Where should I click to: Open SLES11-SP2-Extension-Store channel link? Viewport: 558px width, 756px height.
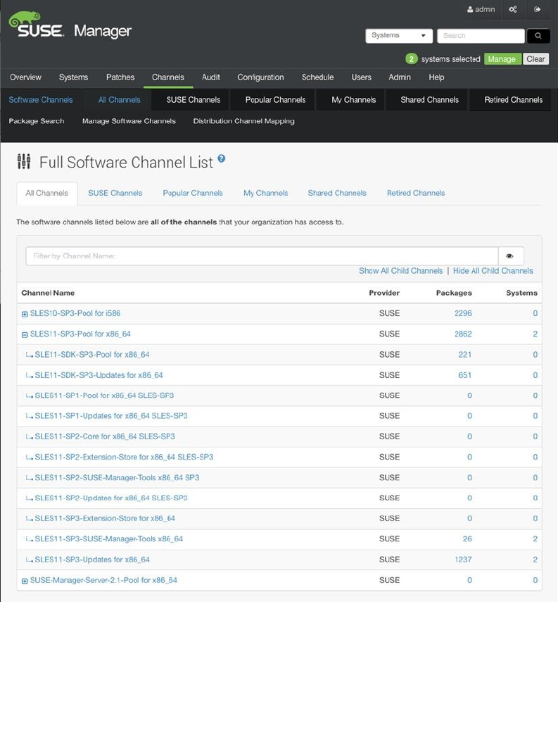click(x=124, y=457)
